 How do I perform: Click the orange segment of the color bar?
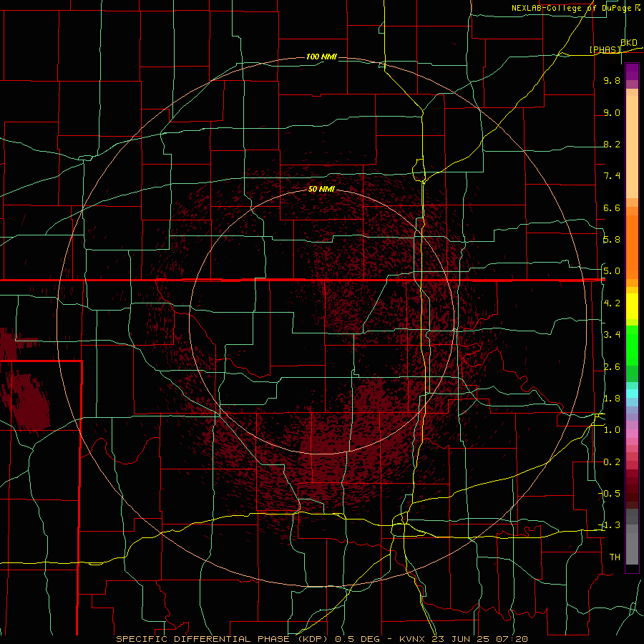tap(632, 246)
